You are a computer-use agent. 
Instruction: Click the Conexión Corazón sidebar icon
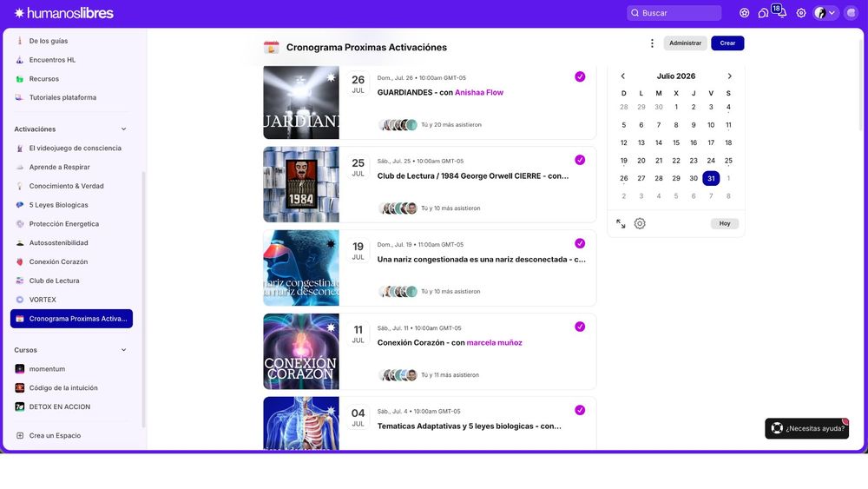pos(20,262)
